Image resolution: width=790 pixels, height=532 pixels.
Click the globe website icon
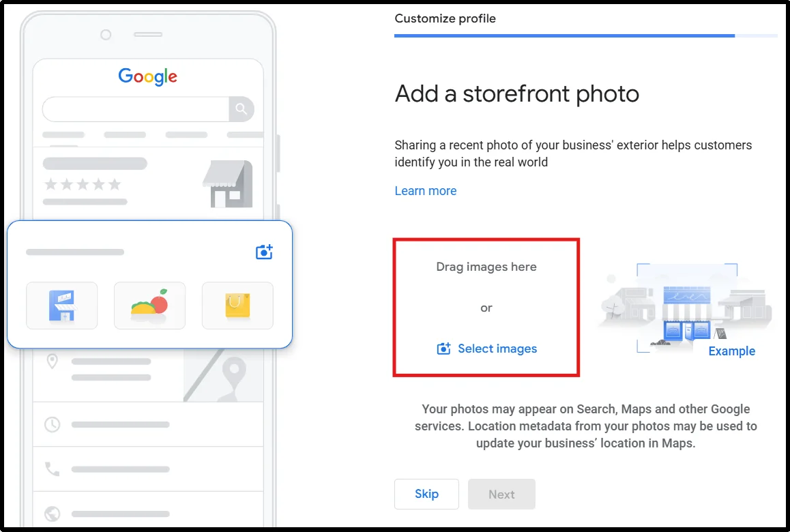(x=52, y=514)
